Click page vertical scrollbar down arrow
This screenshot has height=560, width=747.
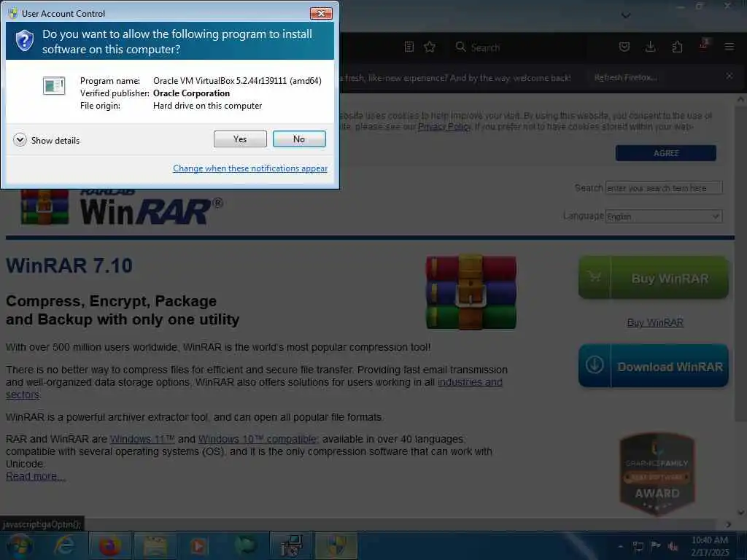tap(740, 513)
